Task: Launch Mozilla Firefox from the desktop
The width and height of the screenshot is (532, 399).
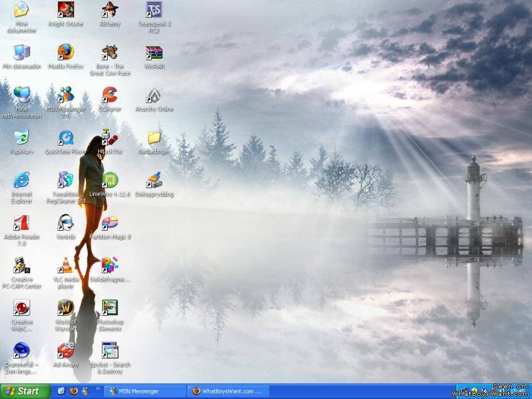Action: 66,53
